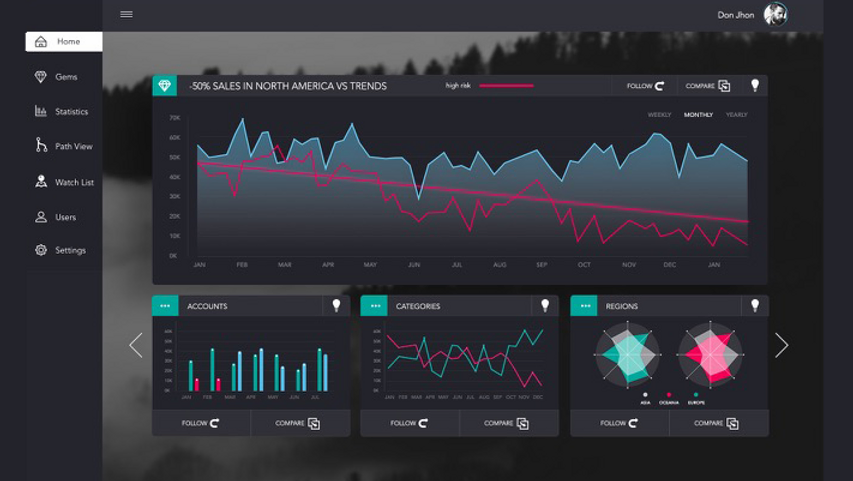Open the hamburger menu icon
853x481 pixels.
coord(126,14)
